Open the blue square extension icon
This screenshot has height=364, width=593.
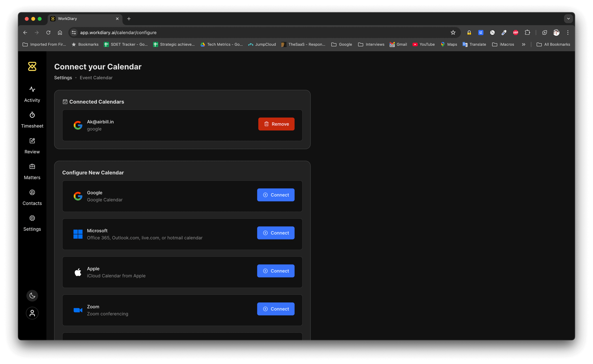click(x=481, y=33)
